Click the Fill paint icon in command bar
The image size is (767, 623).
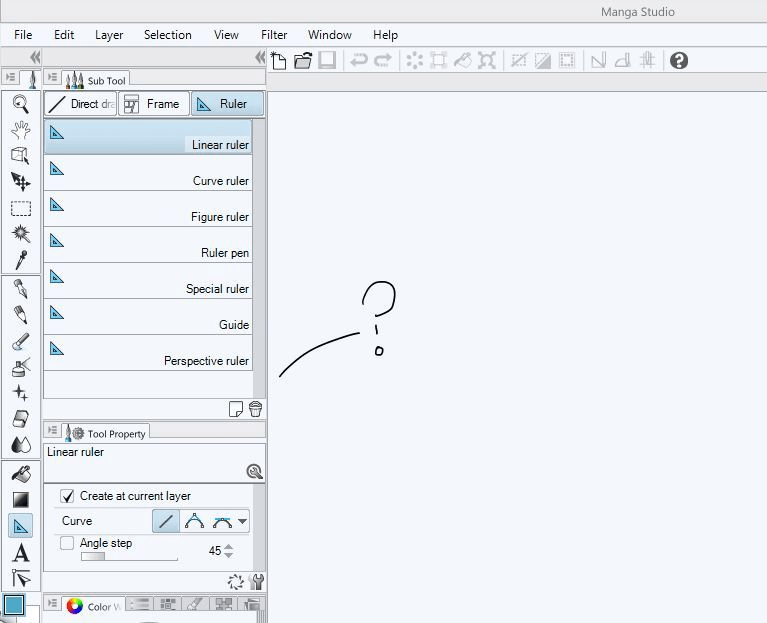(462, 61)
